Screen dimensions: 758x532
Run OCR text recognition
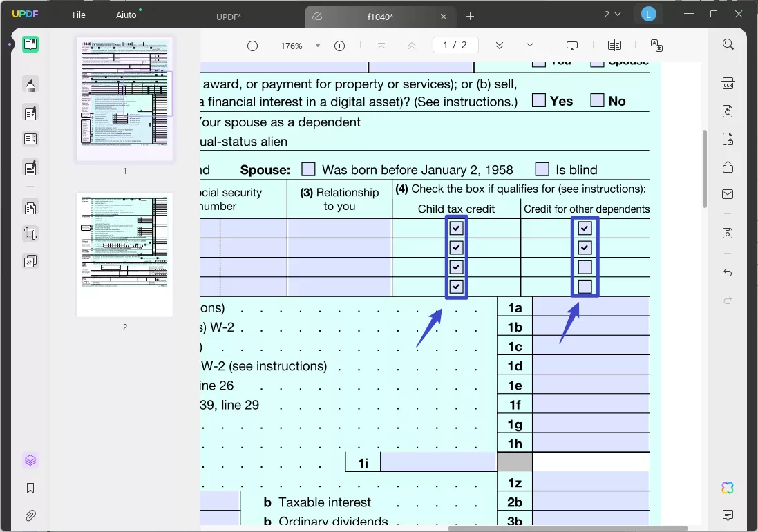(x=728, y=83)
